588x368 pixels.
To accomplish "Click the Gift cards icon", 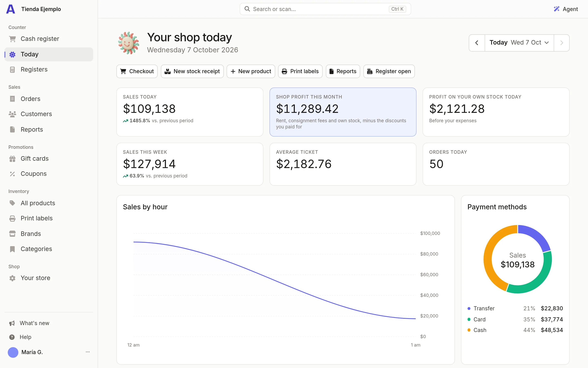I will pyautogui.click(x=12, y=159).
